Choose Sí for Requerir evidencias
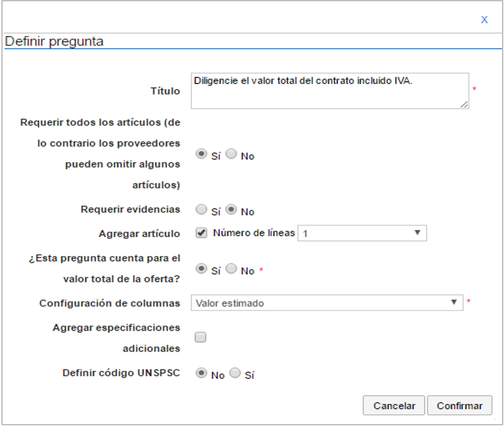Screen dimensions: 504x426 201,210
